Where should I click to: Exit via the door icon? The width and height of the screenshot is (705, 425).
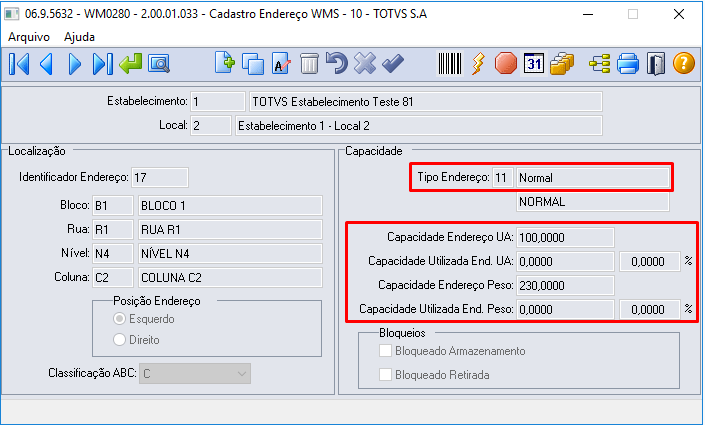click(x=656, y=64)
